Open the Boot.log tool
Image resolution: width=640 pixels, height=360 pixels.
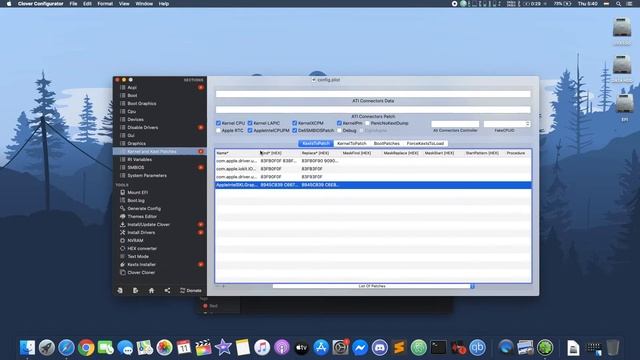coord(136,200)
